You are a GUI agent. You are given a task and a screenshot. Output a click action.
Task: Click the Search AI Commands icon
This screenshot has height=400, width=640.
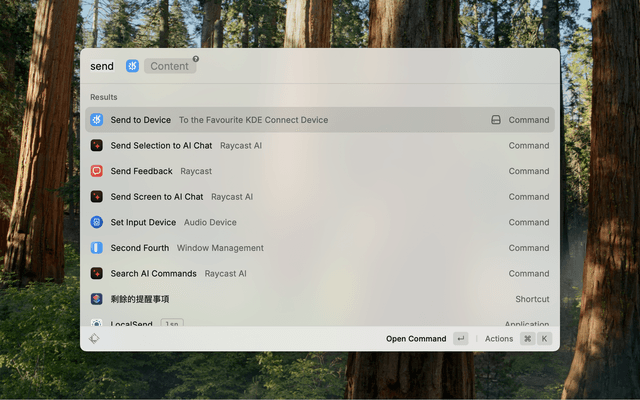(x=97, y=273)
